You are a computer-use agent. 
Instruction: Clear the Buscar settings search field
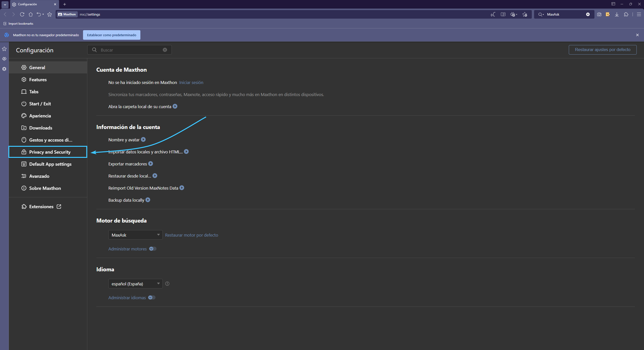(165, 50)
